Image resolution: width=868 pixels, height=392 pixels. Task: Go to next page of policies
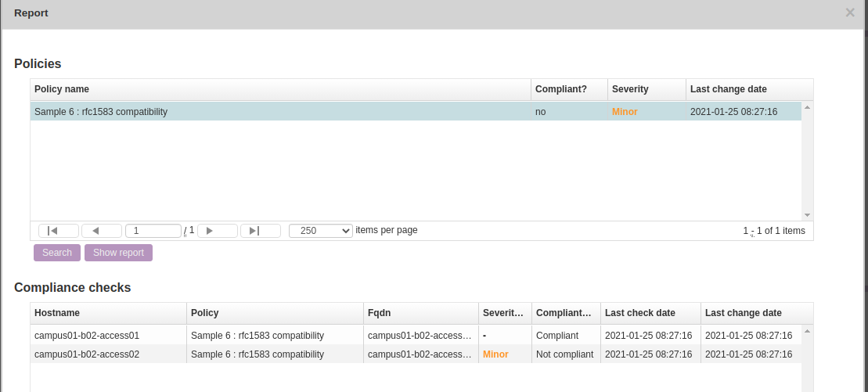click(x=217, y=231)
